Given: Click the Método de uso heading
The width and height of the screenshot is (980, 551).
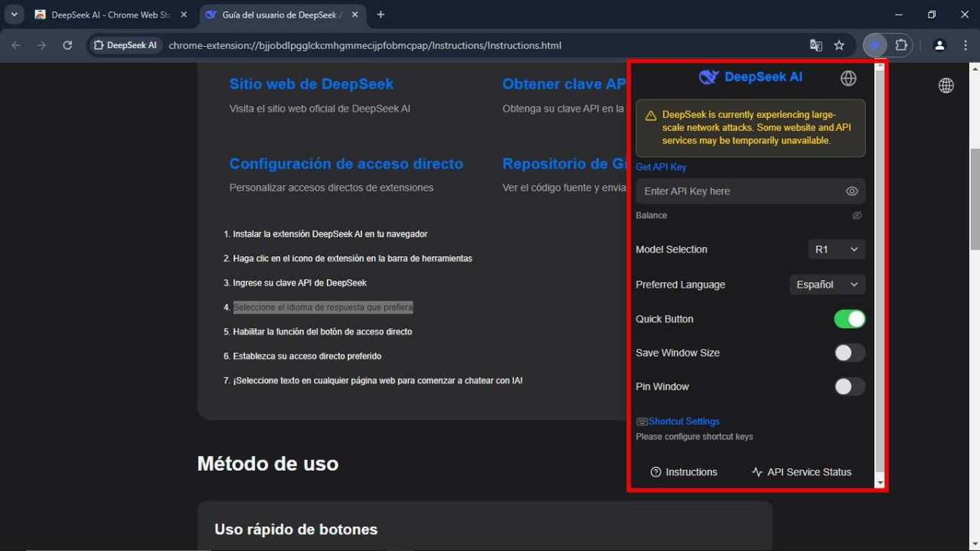Looking at the screenshot, I should click(268, 464).
